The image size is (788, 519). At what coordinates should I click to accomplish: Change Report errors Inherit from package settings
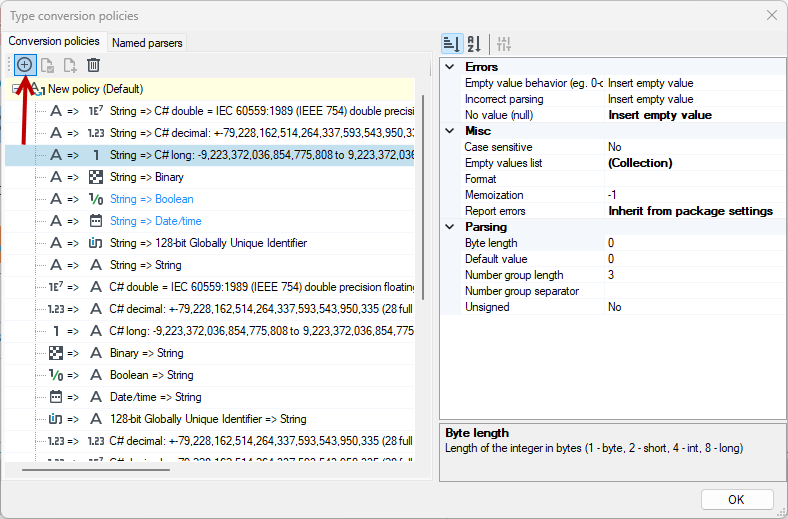click(x=696, y=211)
